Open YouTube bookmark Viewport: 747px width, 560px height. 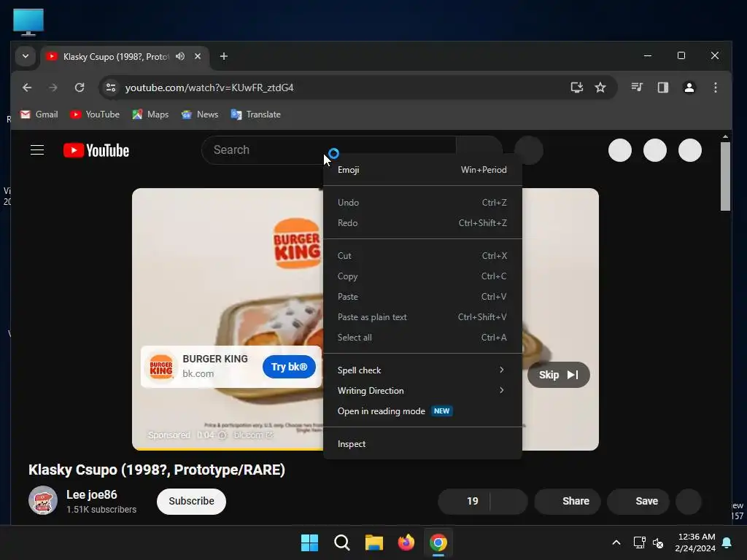point(95,114)
